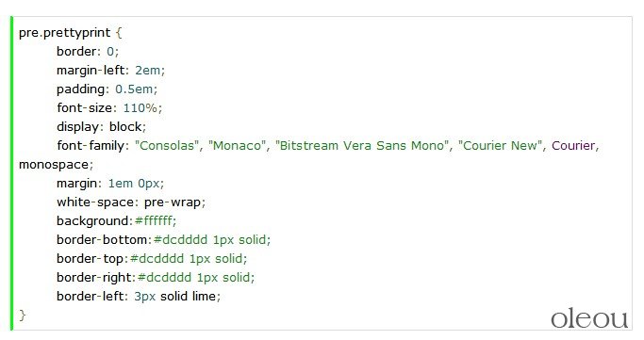The width and height of the screenshot is (644, 340).
Task: Click the border-left solid lime line
Action: pos(139,297)
